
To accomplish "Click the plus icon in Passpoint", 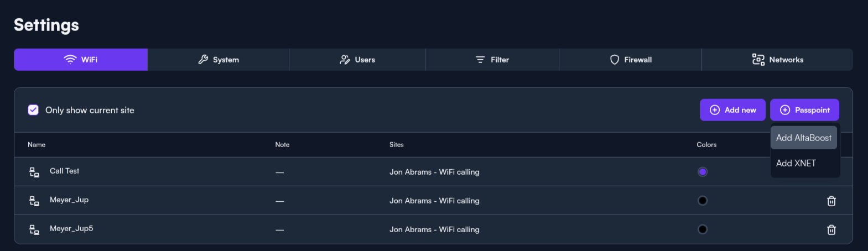I will pyautogui.click(x=785, y=110).
